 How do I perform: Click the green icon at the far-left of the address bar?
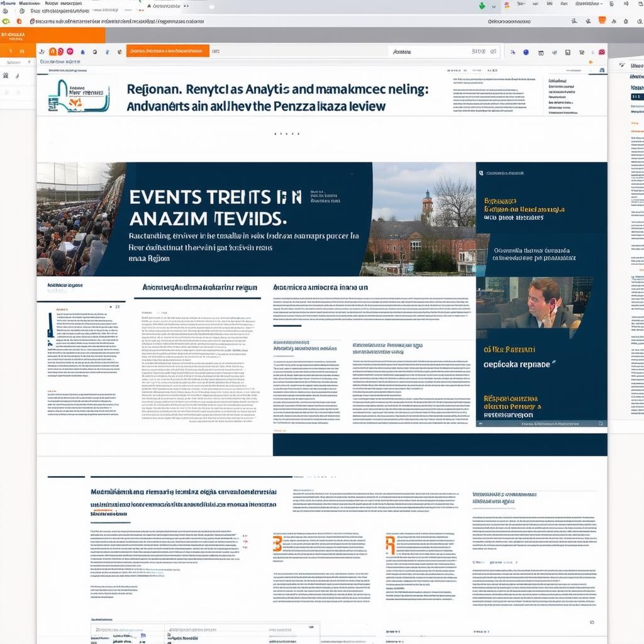click(6, 21)
